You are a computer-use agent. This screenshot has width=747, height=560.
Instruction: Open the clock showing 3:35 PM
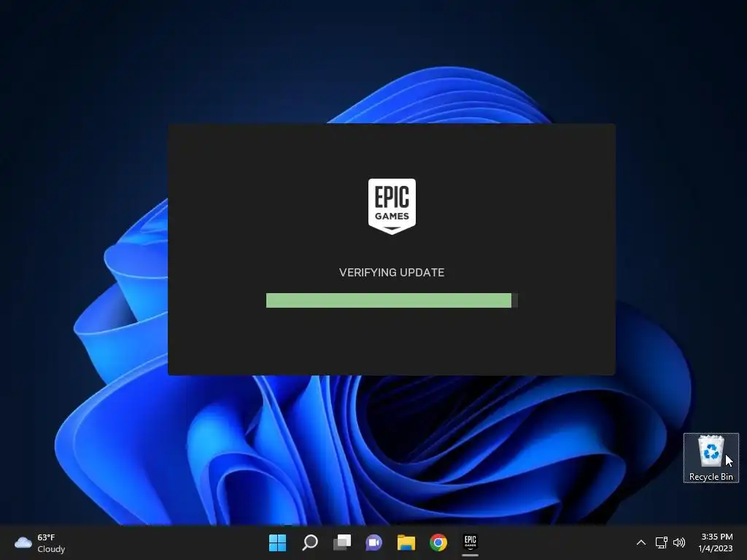[716, 542]
